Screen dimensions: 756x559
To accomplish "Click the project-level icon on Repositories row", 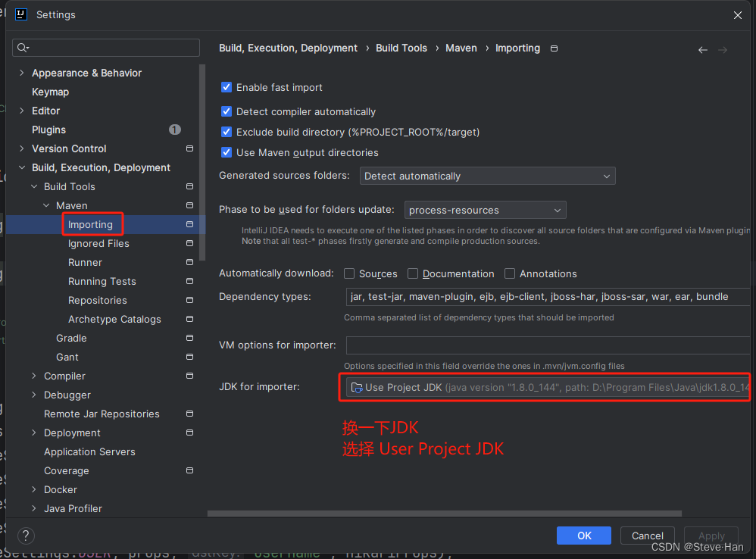I will (x=189, y=300).
